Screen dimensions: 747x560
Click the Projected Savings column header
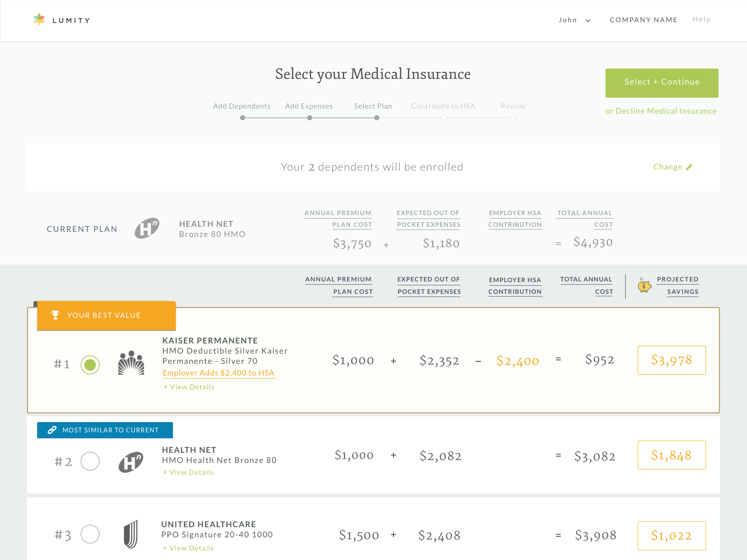(x=677, y=285)
